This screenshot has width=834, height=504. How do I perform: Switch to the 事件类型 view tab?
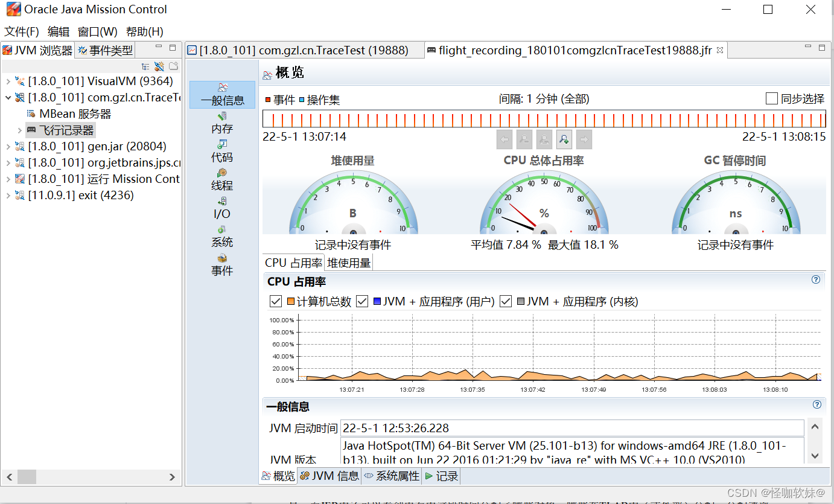(105, 50)
